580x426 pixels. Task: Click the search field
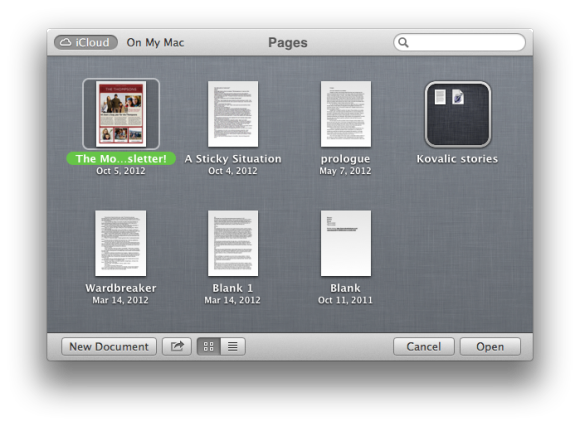pyautogui.click(x=459, y=43)
